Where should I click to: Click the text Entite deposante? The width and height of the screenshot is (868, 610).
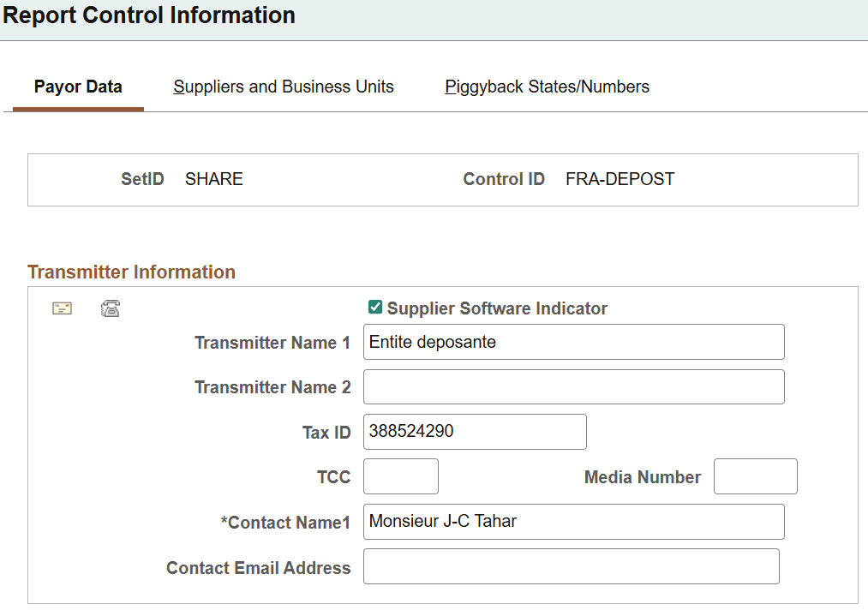point(420,342)
